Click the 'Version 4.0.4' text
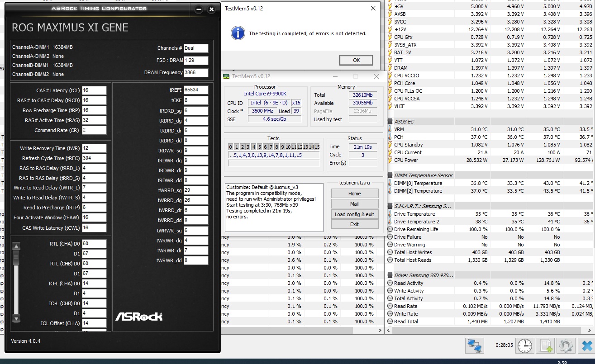 (x=26, y=341)
